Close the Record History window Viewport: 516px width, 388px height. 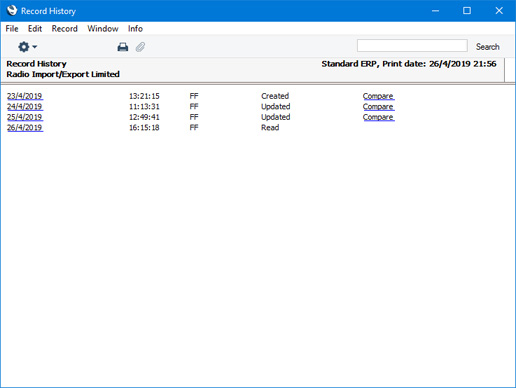tap(499, 11)
